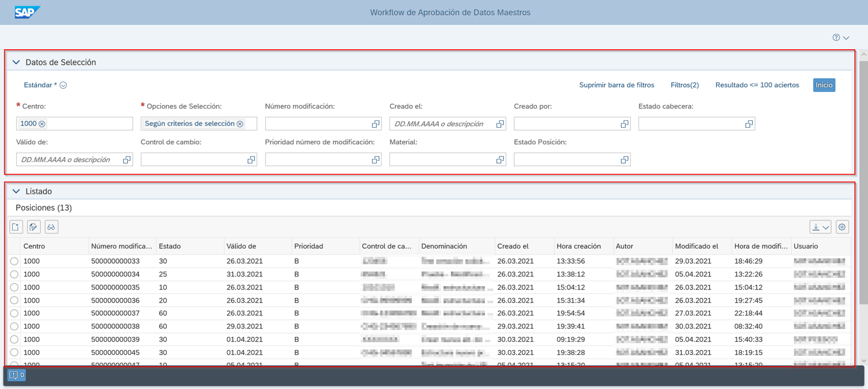Click the export download icon
The height and width of the screenshot is (389, 868).
coord(816,227)
